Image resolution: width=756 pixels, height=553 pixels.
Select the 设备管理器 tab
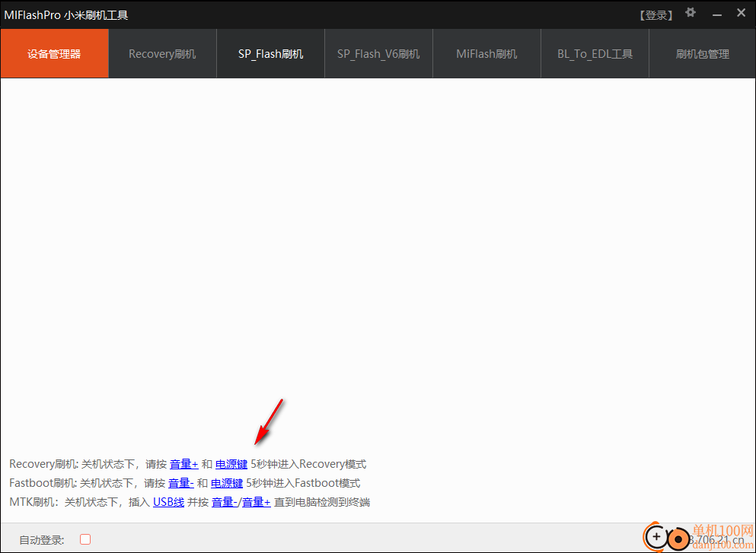[x=55, y=53]
